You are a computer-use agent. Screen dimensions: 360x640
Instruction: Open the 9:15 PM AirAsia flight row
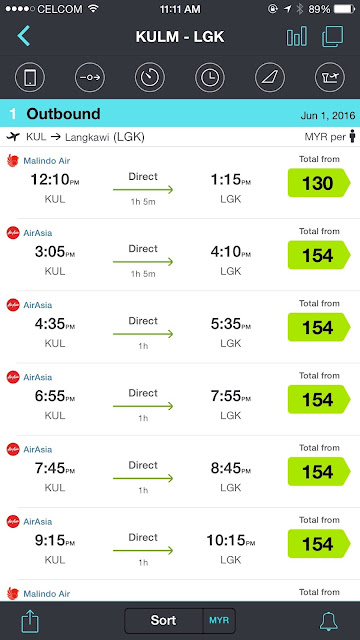(180, 544)
